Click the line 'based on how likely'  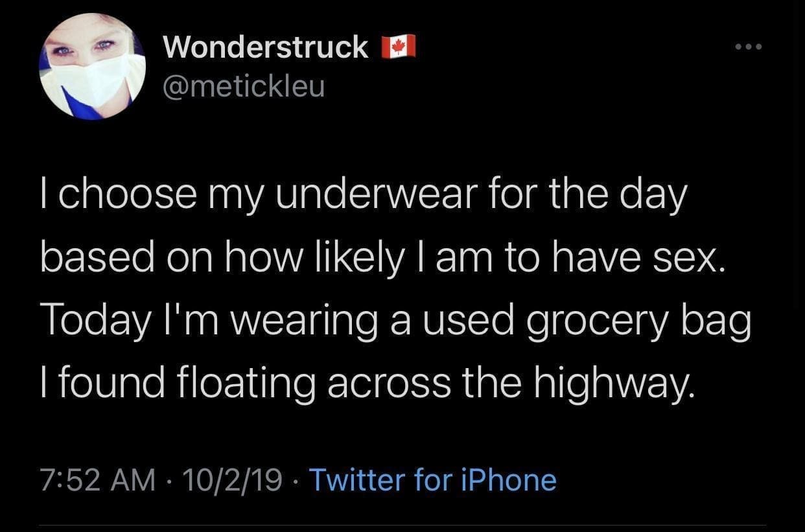pyautogui.click(x=380, y=258)
